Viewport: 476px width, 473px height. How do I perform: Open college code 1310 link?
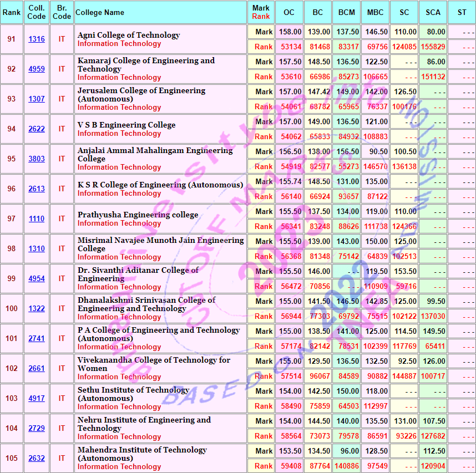click(37, 249)
